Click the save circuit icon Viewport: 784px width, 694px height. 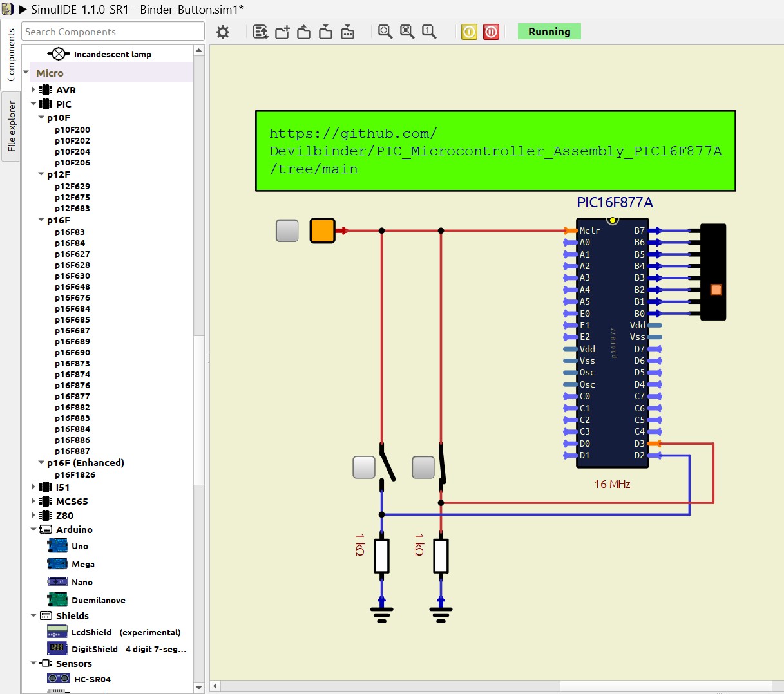tap(326, 32)
